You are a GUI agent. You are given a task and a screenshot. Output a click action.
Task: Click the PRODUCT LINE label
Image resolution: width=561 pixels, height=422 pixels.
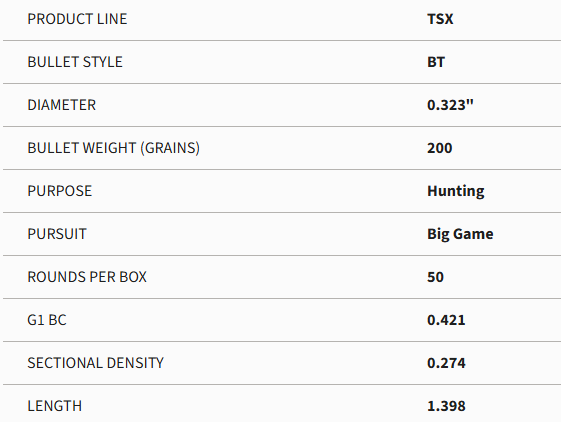click(77, 19)
